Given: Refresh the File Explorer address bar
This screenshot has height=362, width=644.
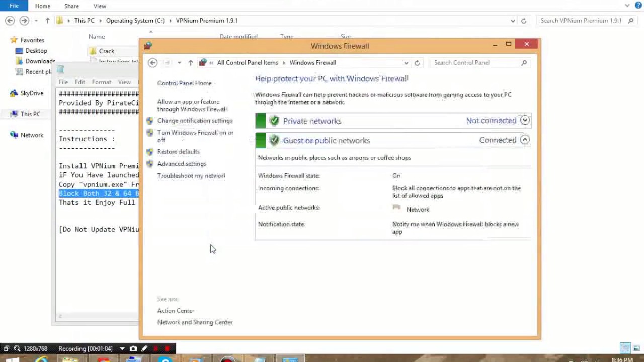Looking at the screenshot, I should [524, 21].
